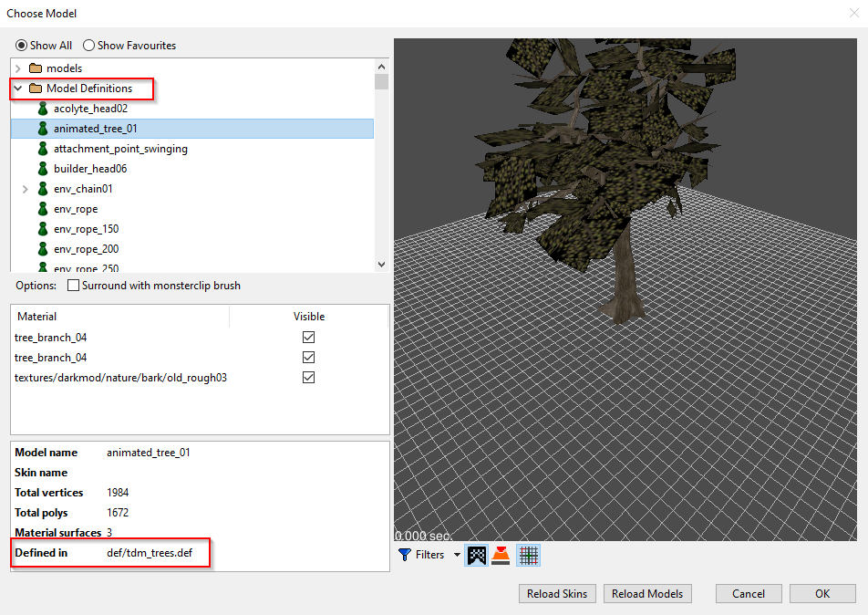The height and width of the screenshot is (615, 868).
Task: Click the Reload Models button
Action: tap(647, 593)
